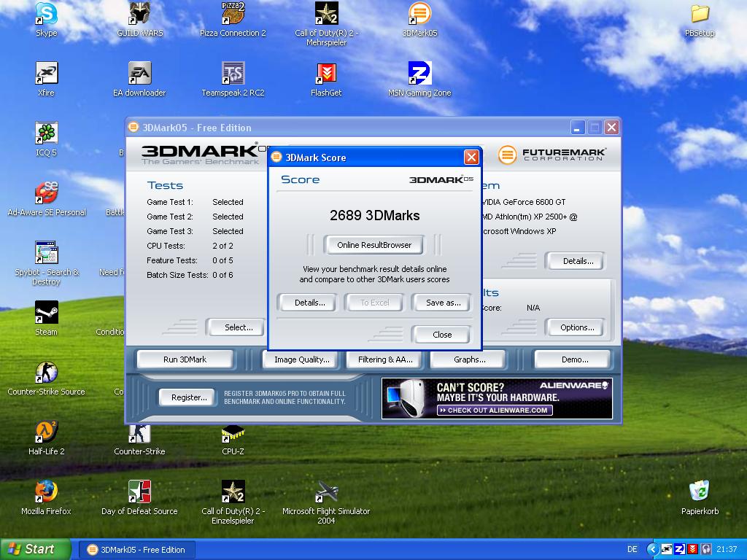This screenshot has height=560, width=747.
Task: Open Details in the 3DMark Score dialog
Action: (x=309, y=303)
